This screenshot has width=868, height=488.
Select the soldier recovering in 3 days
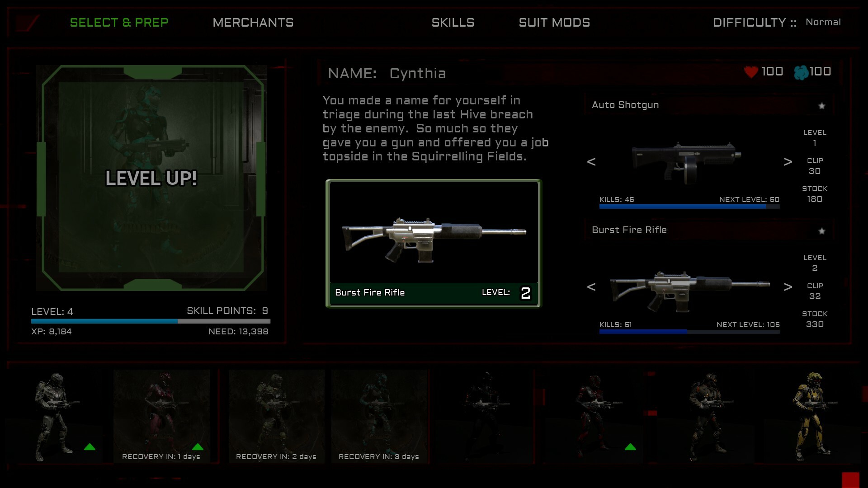379,416
